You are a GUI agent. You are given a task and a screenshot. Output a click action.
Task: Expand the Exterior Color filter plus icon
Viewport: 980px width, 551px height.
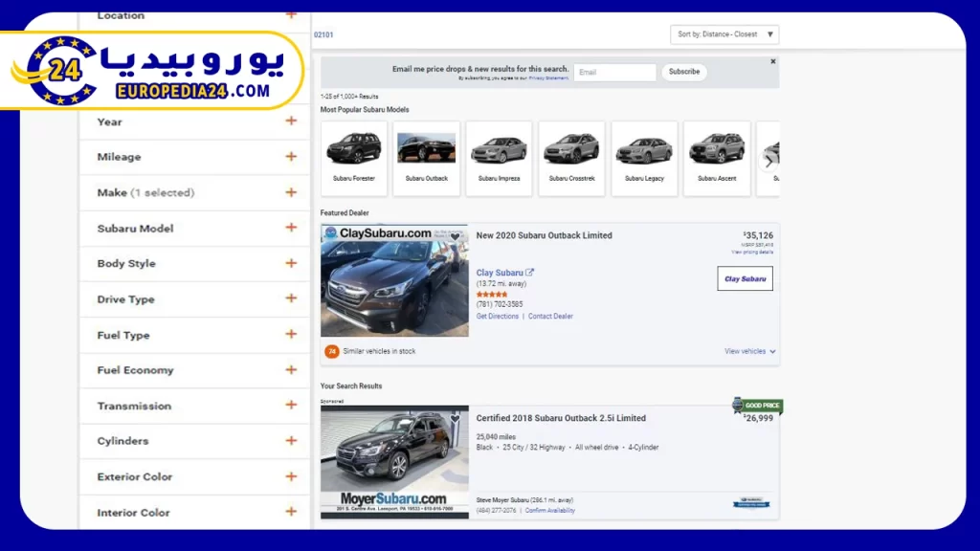pos(291,476)
